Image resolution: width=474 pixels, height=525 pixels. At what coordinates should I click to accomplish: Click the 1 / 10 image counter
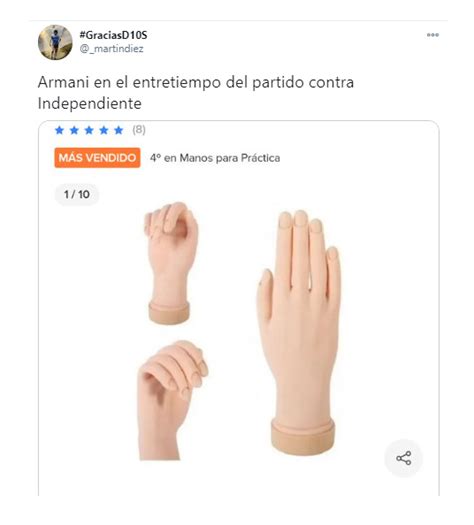pos(77,194)
